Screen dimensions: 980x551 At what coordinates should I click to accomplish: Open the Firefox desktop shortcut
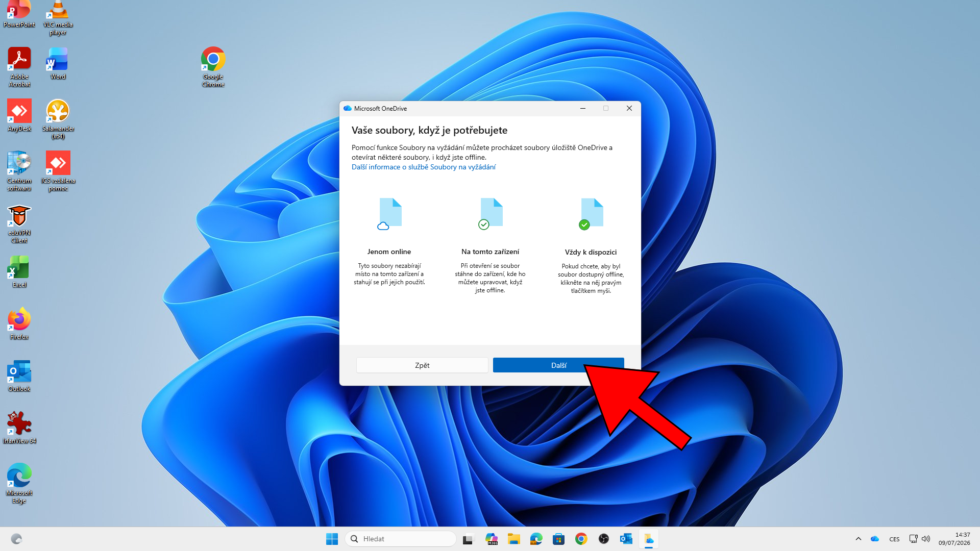pos(19,323)
